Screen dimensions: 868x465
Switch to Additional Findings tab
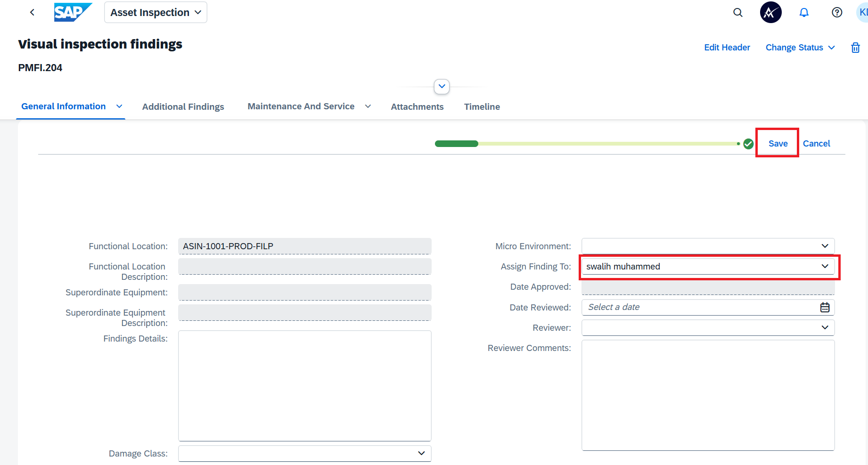(x=183, y=107)
